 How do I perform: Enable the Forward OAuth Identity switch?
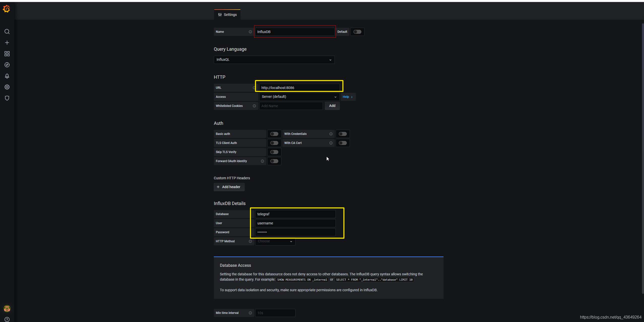[x=274, y=161]
